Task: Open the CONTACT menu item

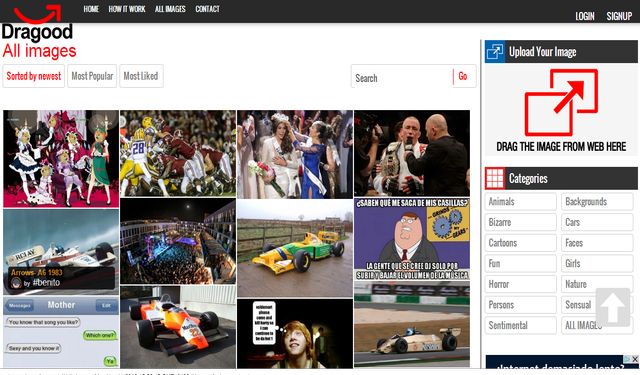Action: 207,9
